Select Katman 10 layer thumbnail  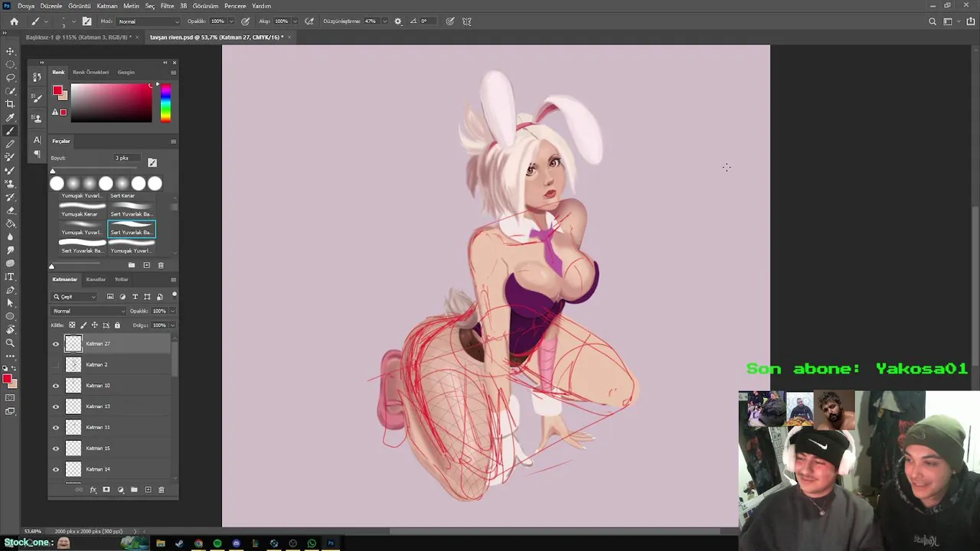[x=73, y=386]
